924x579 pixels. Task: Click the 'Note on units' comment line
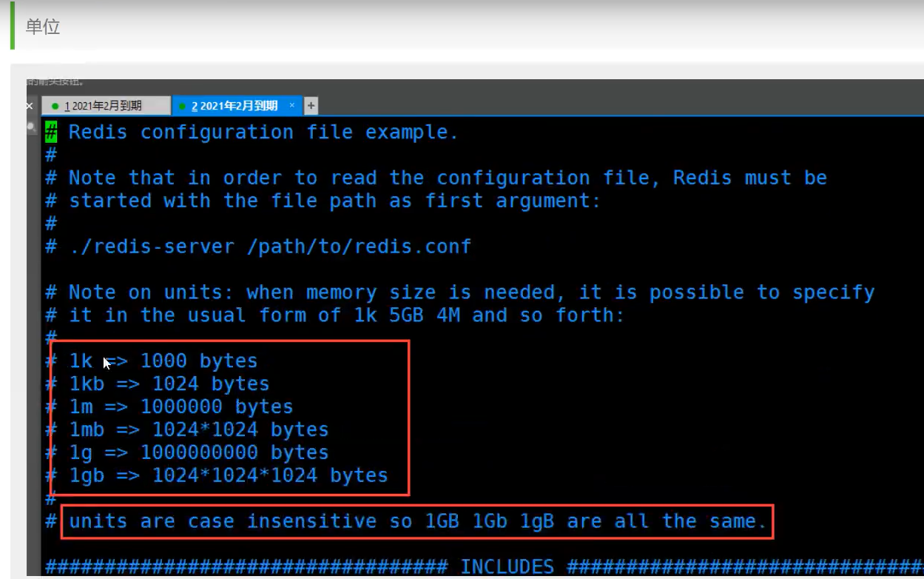(471, 292)
